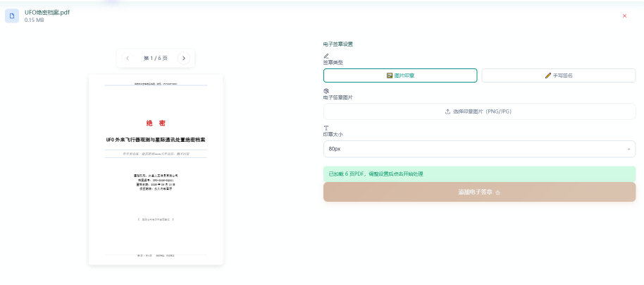Image resolution: width=644 pixels, height=285 pixels.
Task: Select the 手写签名 signature type
Action: click(559, 75)
